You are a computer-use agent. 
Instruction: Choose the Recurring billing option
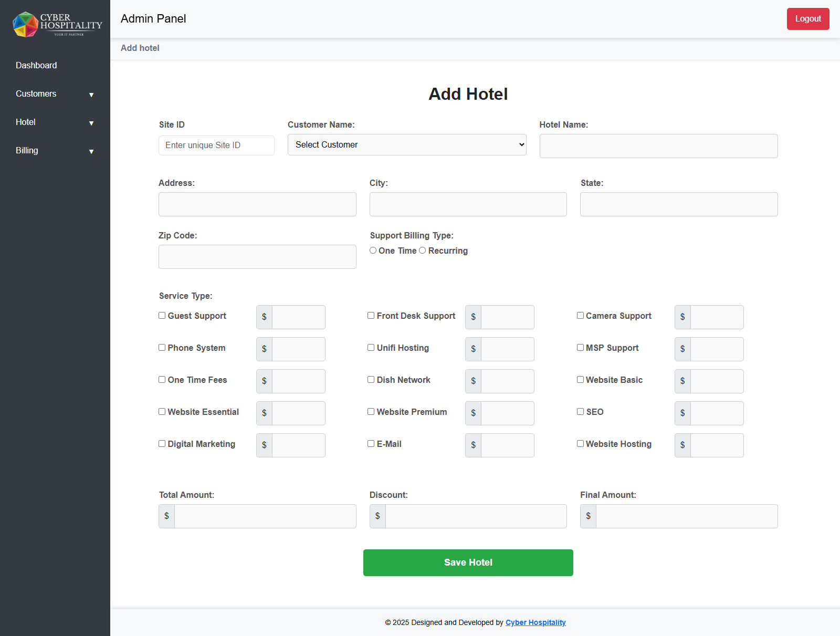423,251
